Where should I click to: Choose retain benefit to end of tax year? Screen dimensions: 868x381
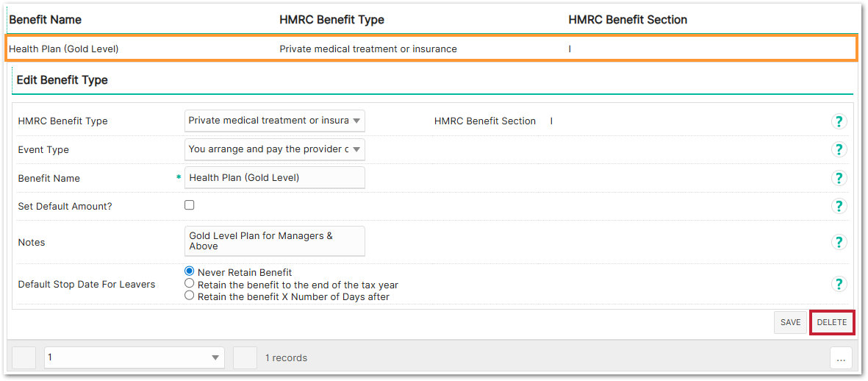[x=190, y=284]
